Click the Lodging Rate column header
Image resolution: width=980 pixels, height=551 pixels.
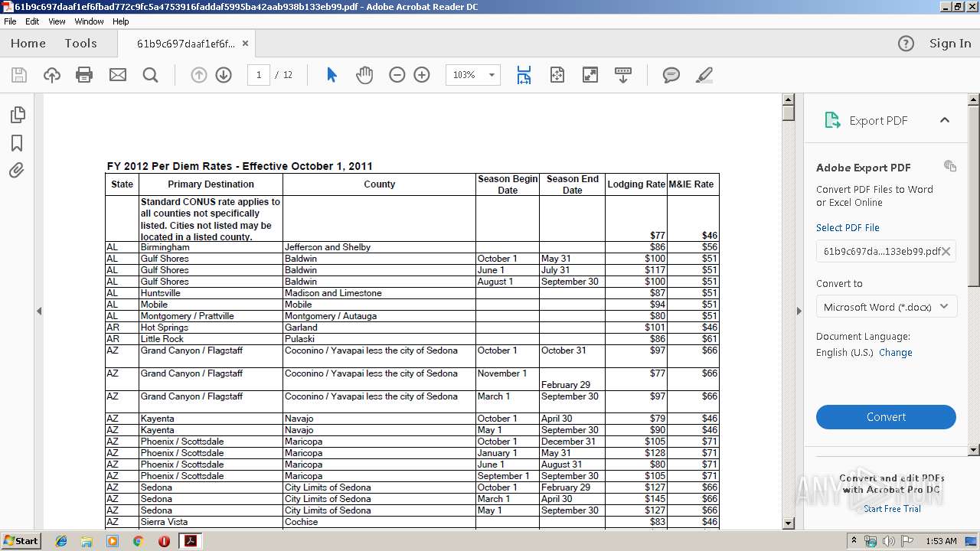[x=636, y=184]
